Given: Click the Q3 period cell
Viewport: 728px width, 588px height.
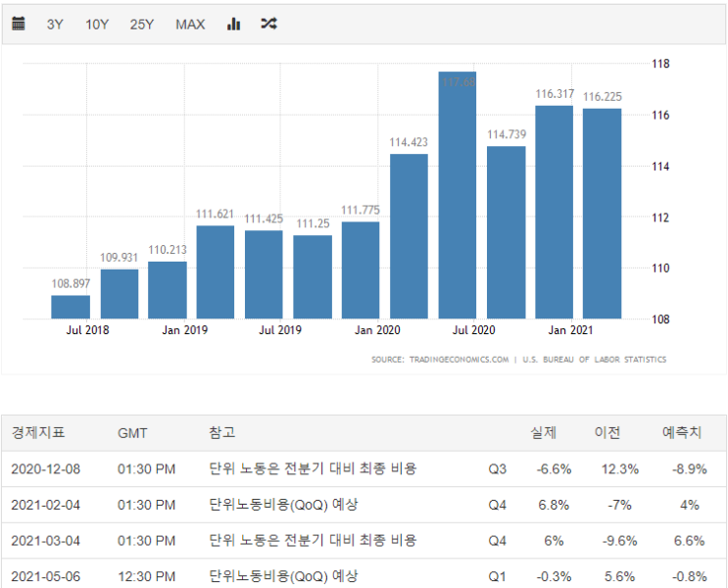Looking at the screenshot, I should point(497,469).
